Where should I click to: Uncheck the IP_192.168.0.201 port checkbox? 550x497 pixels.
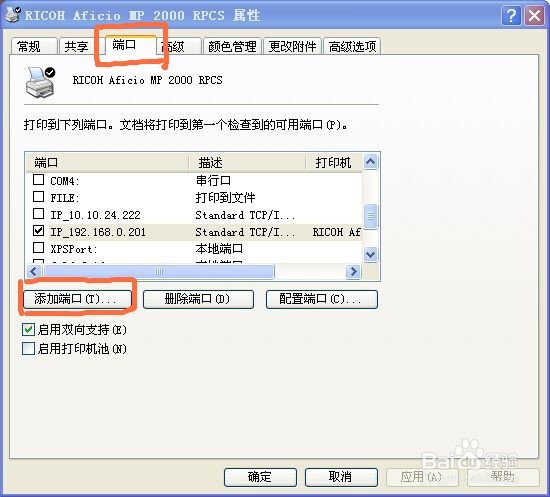point(38,230)
